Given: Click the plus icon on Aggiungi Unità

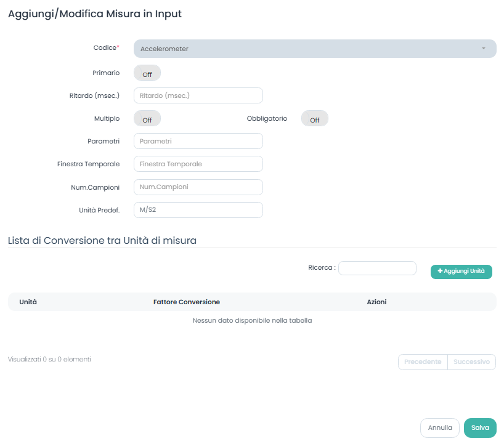Looking at the screenshot, I should (x=440, y=272).
